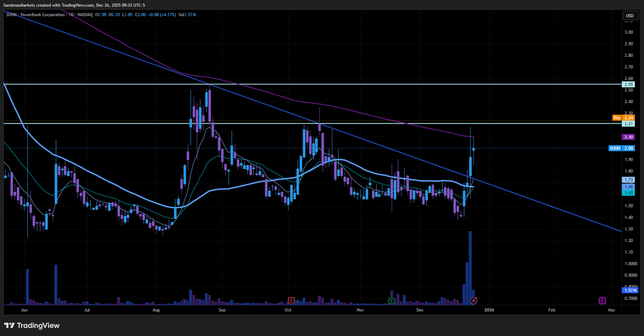Click the Mar label on time axis

point(611,310)
